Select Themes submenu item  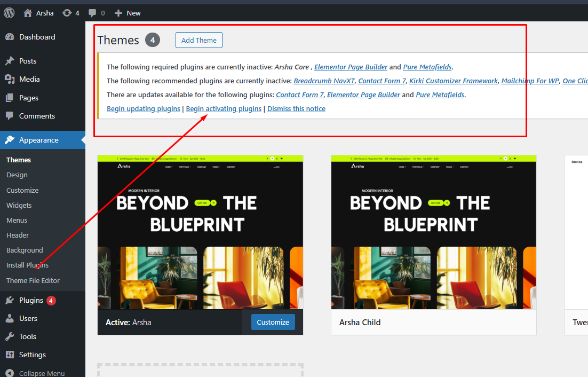[18, 160]
